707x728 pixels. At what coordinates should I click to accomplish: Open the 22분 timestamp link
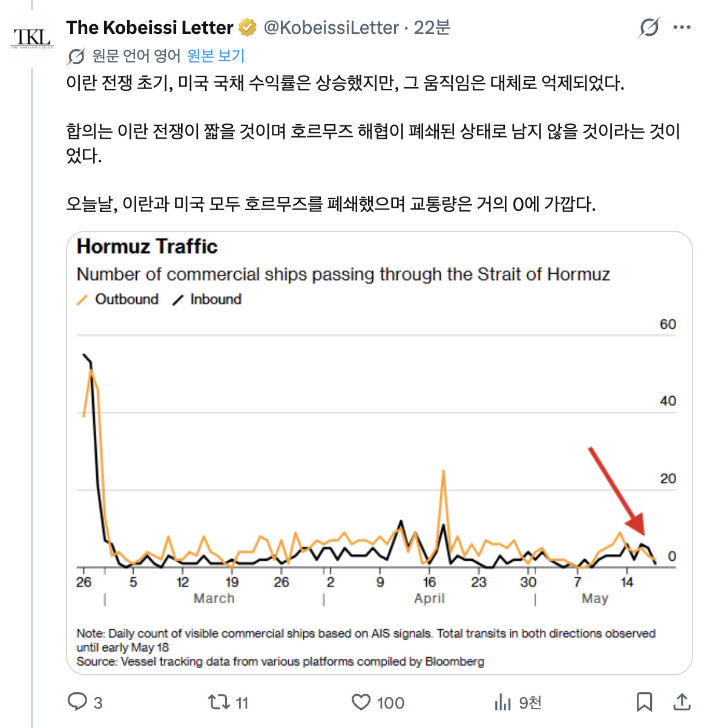(x=432, y=27)
